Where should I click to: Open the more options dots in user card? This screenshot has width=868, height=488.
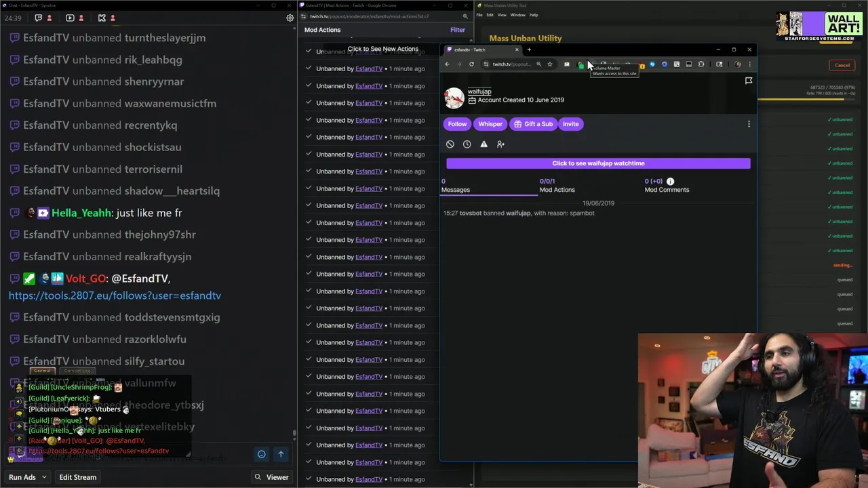749,124
